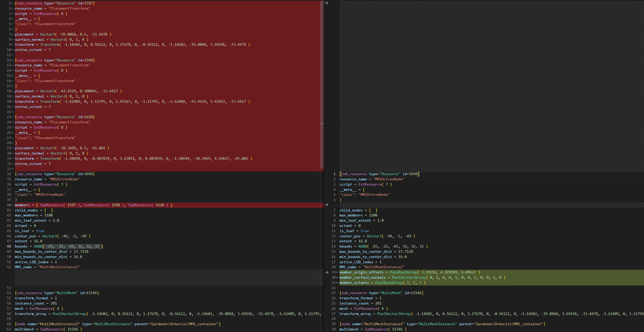Click revert arrow for deleted sub_resource block

326,3
